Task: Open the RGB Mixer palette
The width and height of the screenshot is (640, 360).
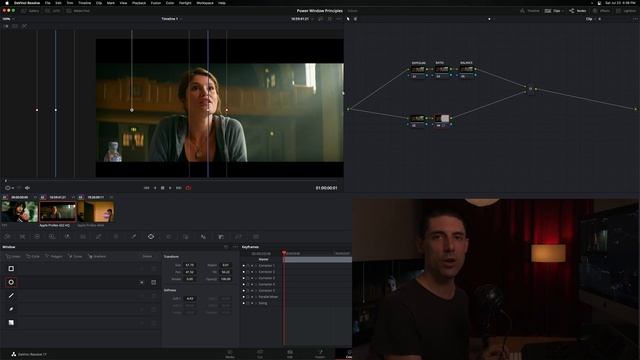Action: tap(67, 237)
